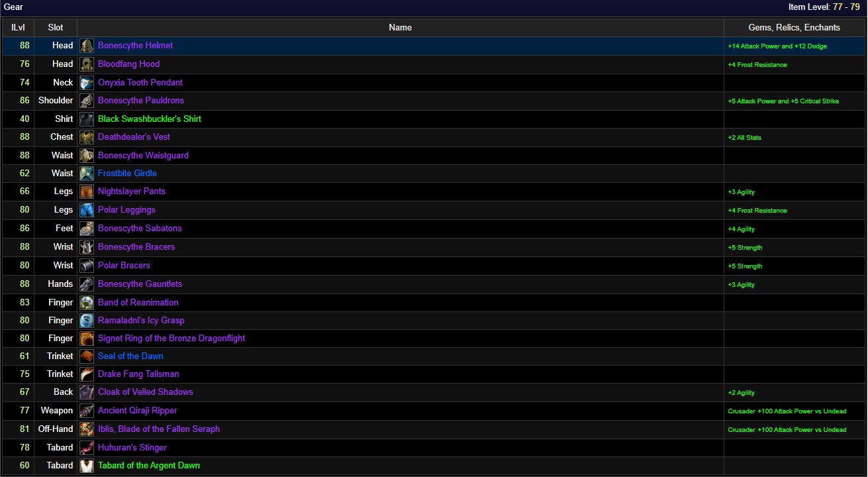Open Iblis, Blade of the Fallen Seraph link

click(159, 429)
